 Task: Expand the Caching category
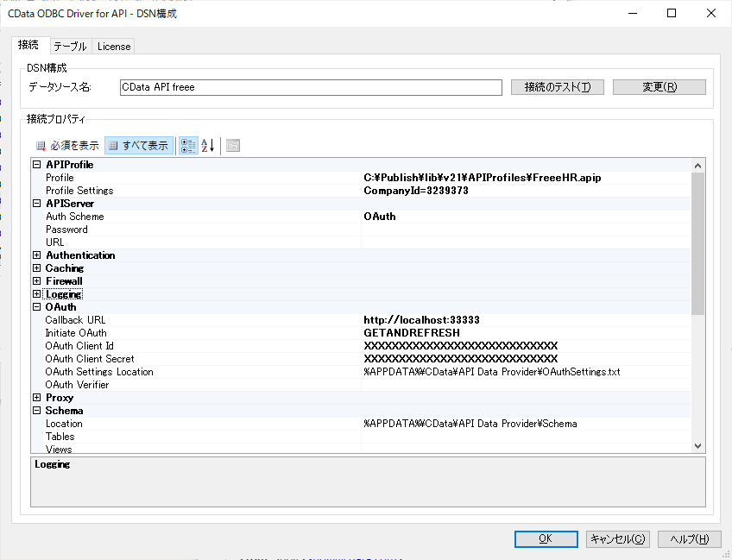click(x=37, y=268)
